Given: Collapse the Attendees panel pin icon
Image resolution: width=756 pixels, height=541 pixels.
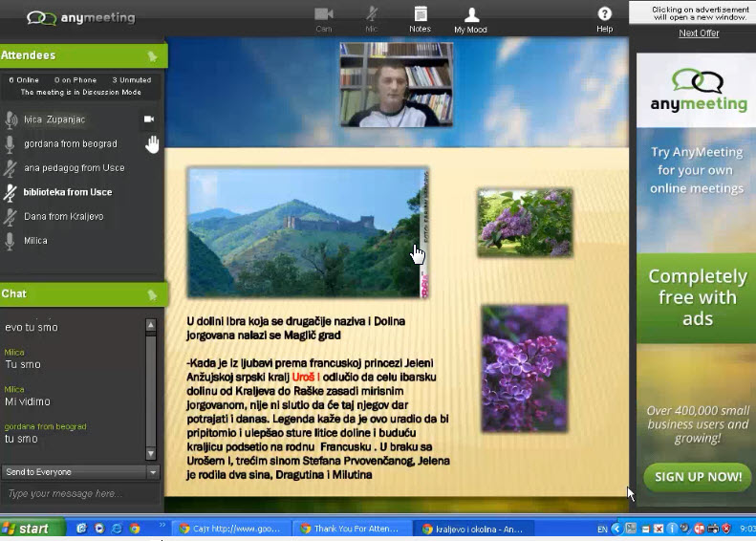Looking at the screenshot, I should (x=152, y=56).
